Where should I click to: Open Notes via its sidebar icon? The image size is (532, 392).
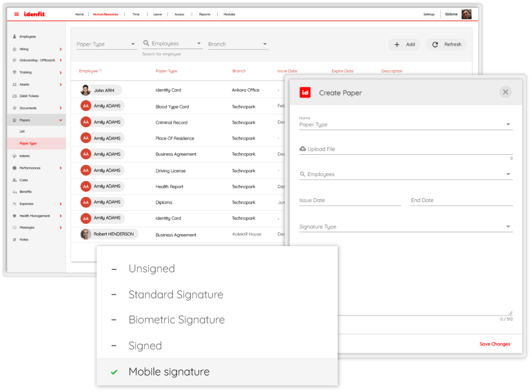tap(15, 240)
